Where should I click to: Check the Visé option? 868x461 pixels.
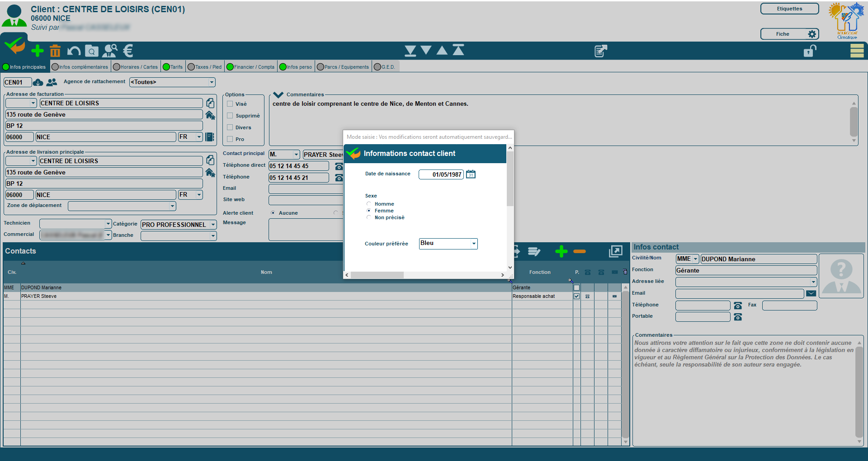point(230,104)
